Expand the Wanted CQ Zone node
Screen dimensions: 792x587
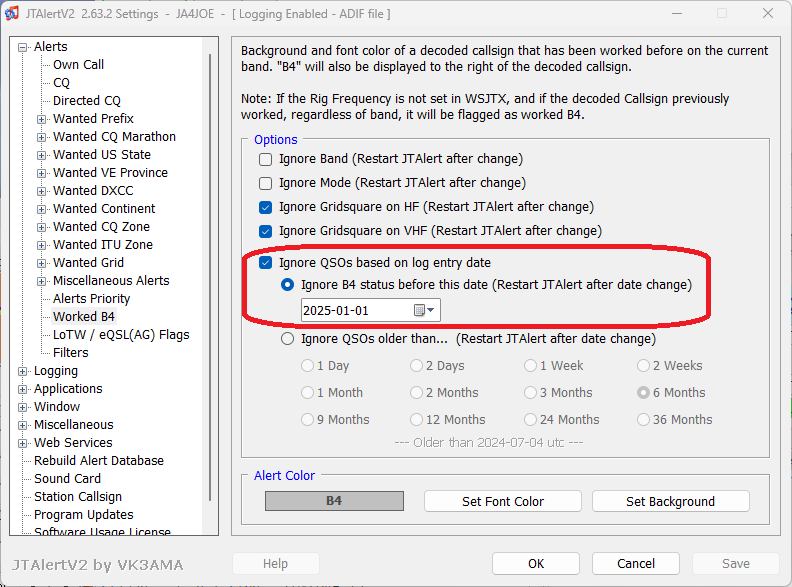(x=41, y=227)
